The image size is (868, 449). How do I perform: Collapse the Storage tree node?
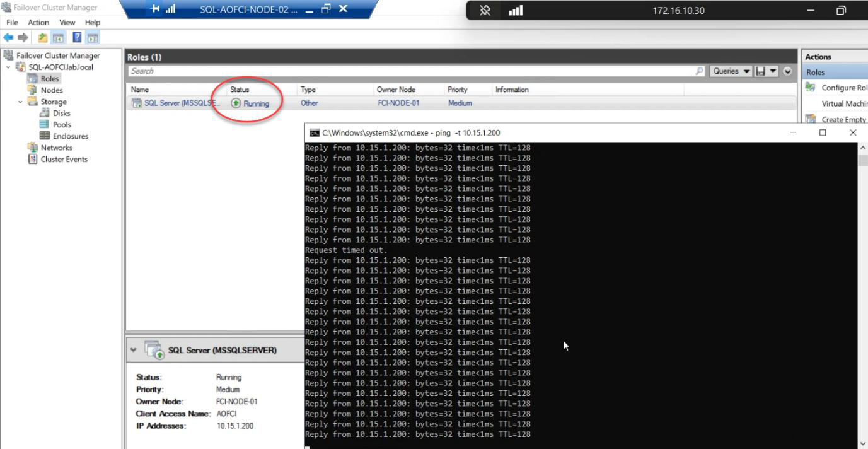point(20,102)
